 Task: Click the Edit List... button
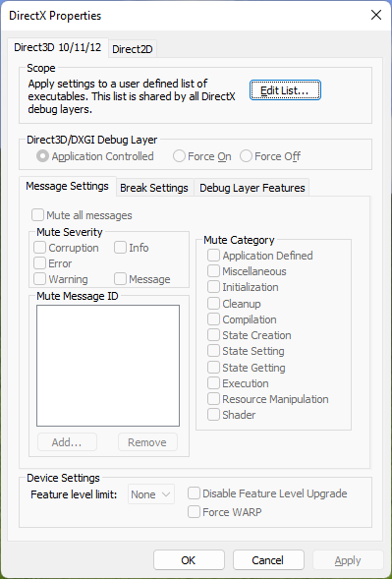tap(285, 90)
